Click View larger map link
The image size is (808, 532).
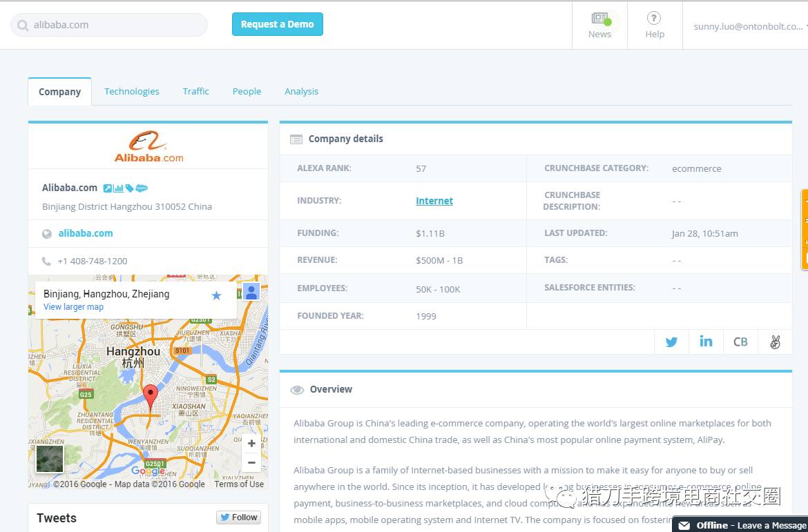(x=73, y=307)
